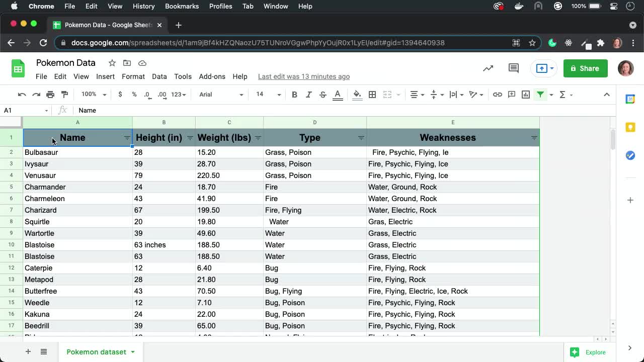Collapse the toolbar with the chevron

coord(607,95)
